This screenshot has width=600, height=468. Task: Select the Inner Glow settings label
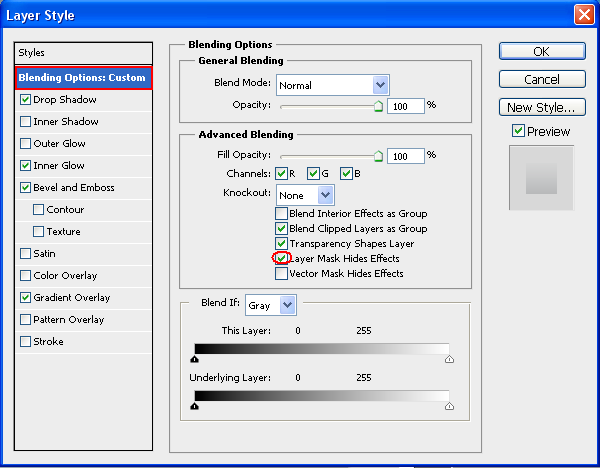(x=59, y=166)
